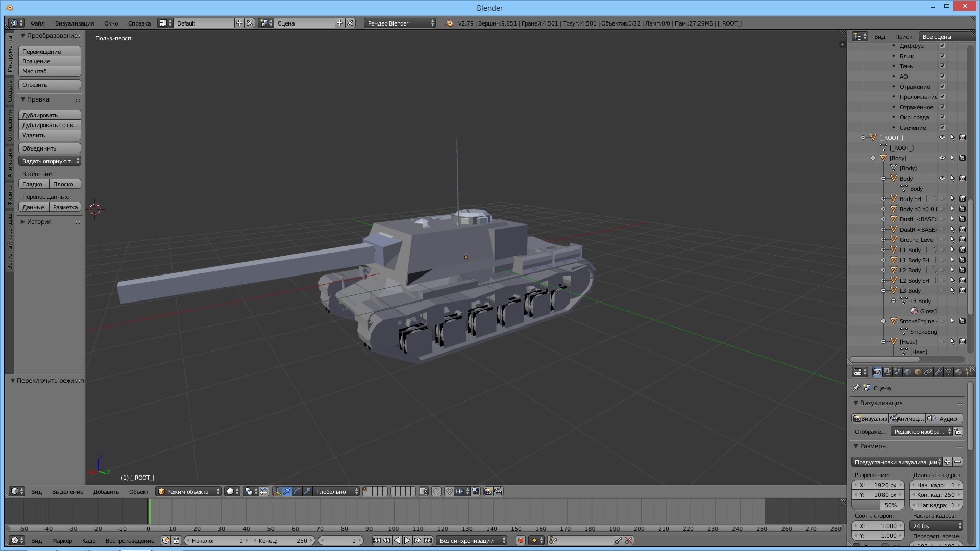
Task: Toggle the Тень pass checkbox
Action: click(942, 66)
